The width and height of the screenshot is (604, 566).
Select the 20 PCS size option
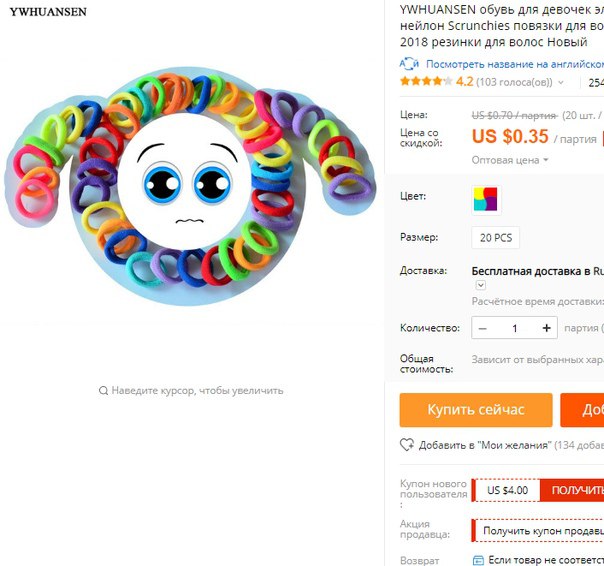[495, 238]
